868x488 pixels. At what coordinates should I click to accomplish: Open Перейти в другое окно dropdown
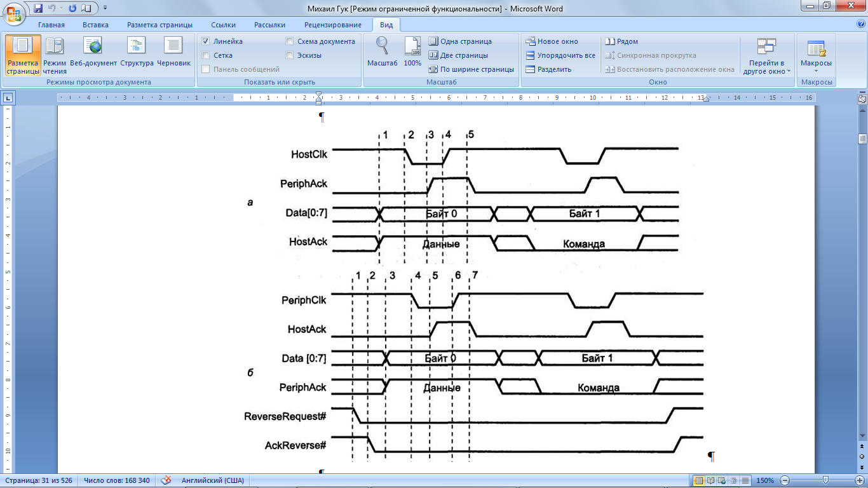[x=767, y=56]
